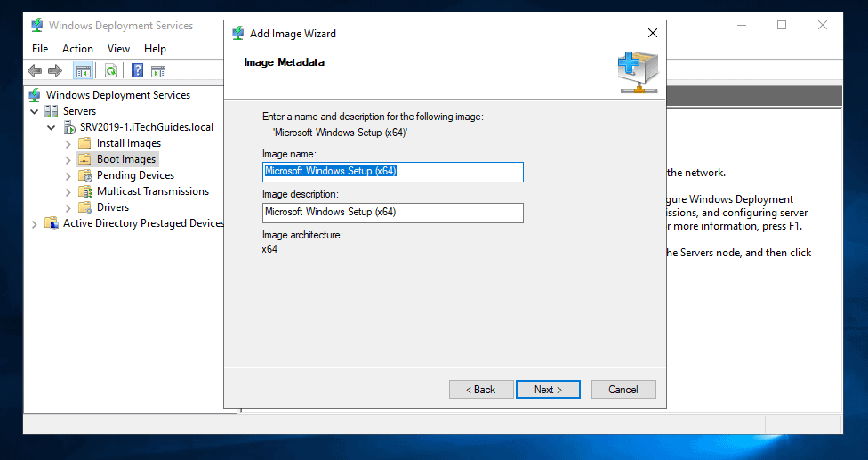Select the Boot Images folder icon
This screenshot has height=460, width=868.
[84, 159]
